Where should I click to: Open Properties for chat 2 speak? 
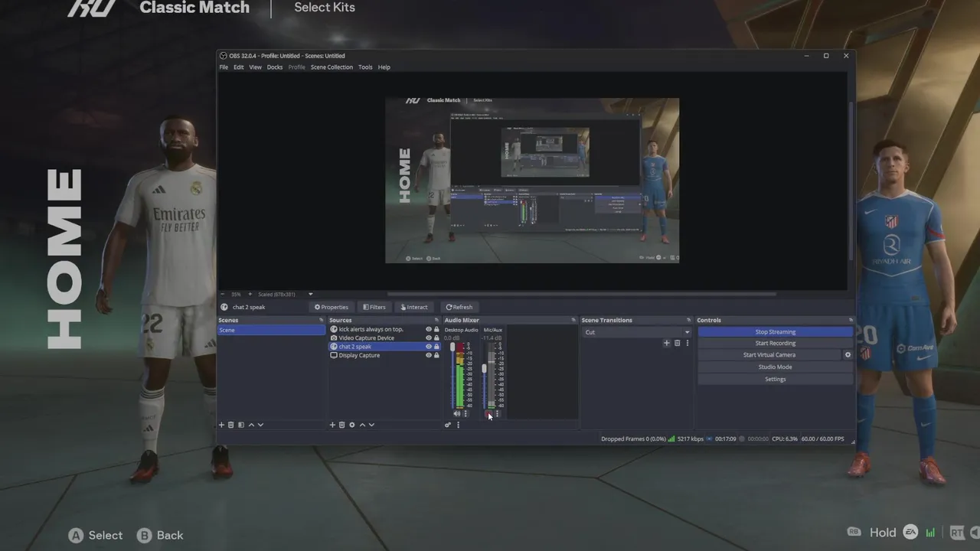point(332,307)
